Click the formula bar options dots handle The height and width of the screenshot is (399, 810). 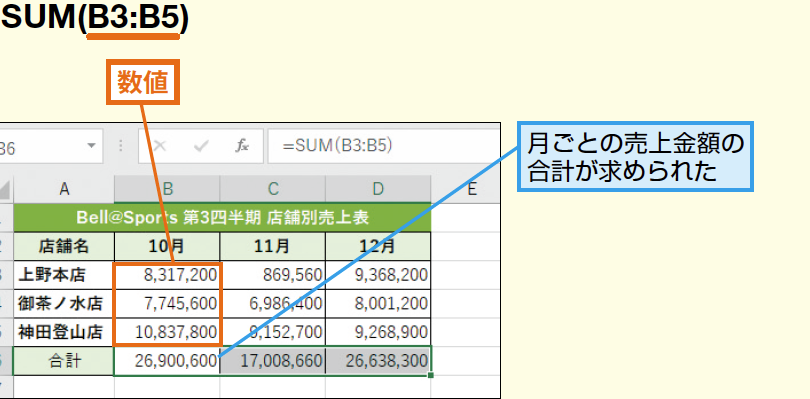[x=121, y=146]
